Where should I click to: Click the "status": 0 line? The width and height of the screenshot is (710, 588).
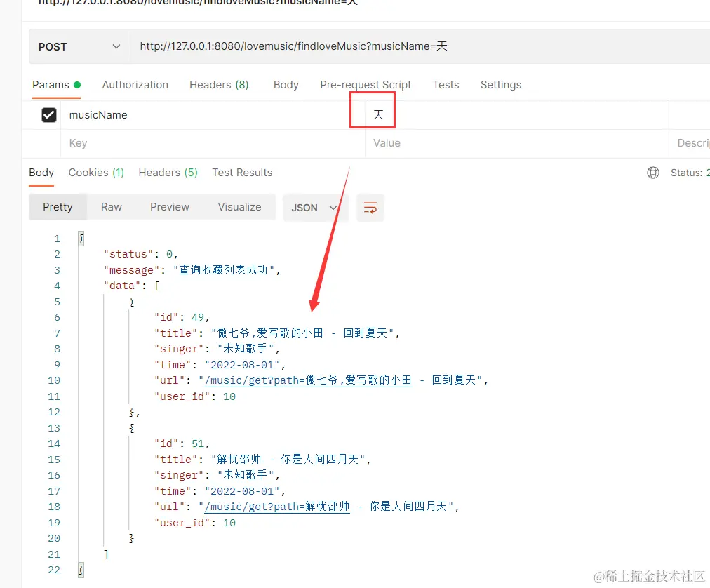[x=141, y=254]
